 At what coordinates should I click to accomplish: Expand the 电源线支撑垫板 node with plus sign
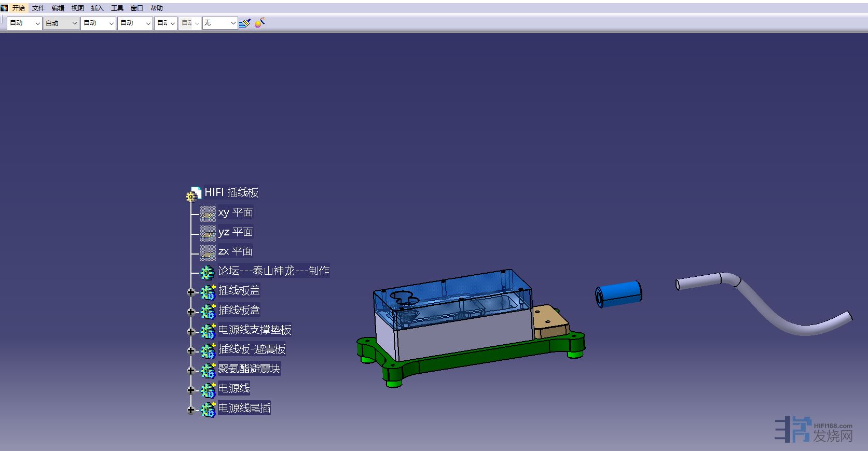[x=190, y=331]
